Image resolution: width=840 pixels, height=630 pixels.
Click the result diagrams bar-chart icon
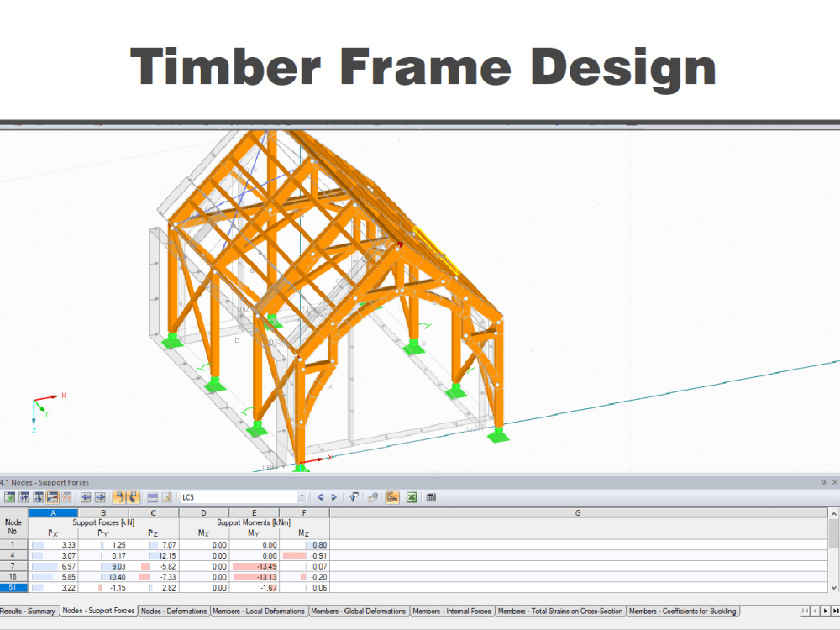pos(391,497)
